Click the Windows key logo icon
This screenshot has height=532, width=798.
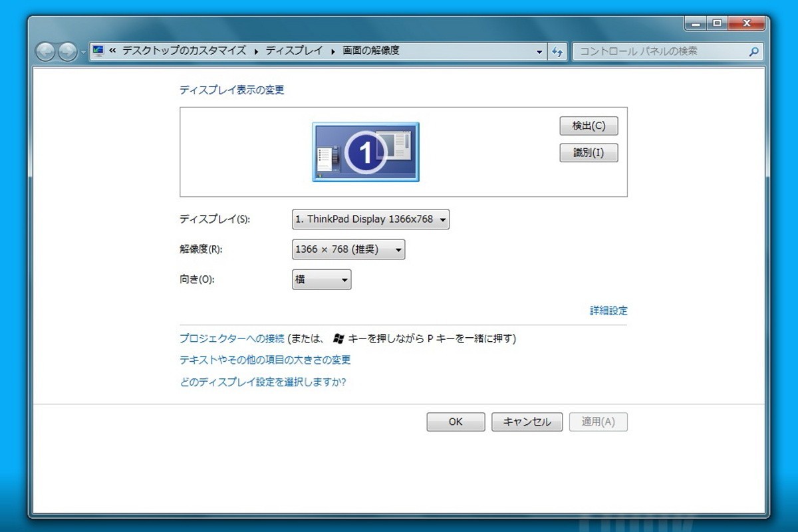coord(338,338)
